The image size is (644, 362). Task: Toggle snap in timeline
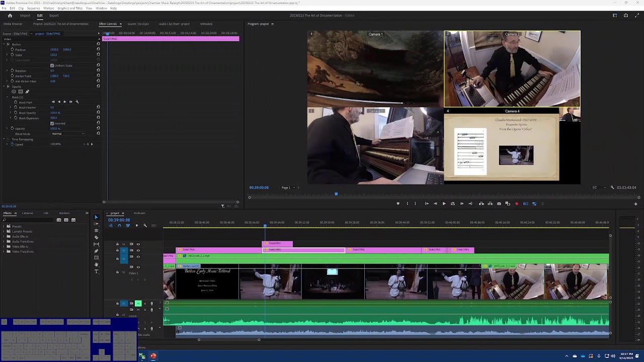click(x=119, y=225)
